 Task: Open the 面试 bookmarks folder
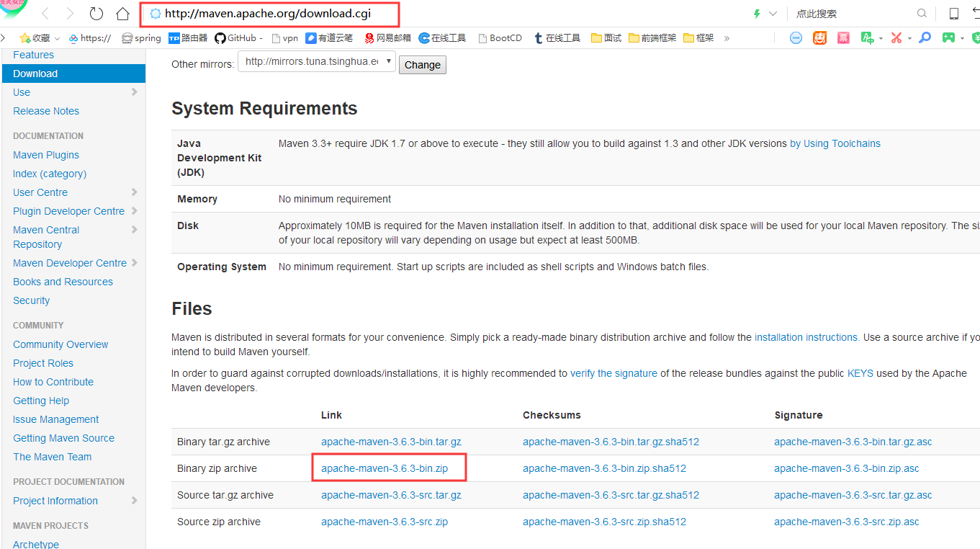606,38
